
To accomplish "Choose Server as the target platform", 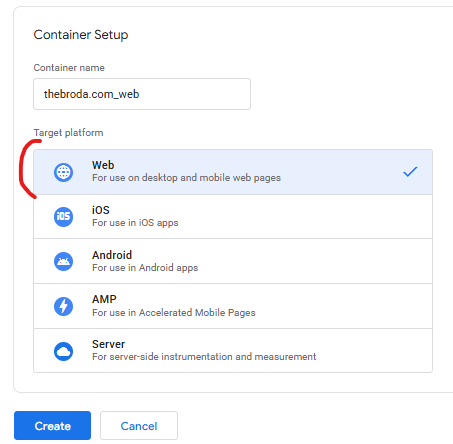I will pyautogui.click(x=233, y=351).
